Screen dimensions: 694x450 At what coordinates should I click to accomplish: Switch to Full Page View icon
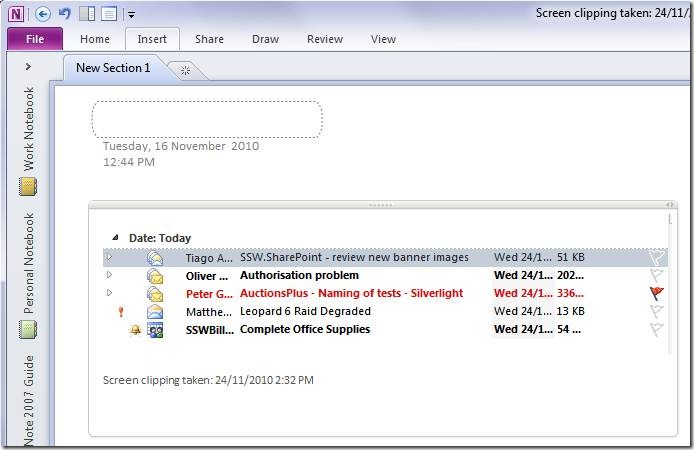pos(109,14)
